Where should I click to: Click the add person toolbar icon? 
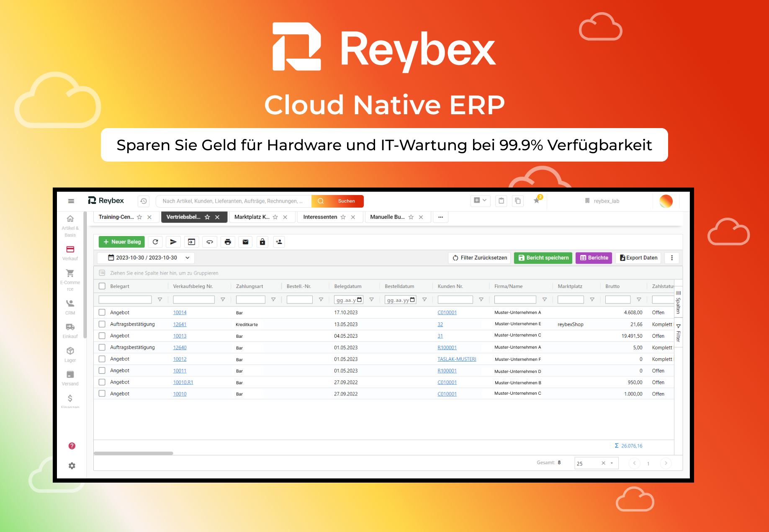[x=279, y=242]
